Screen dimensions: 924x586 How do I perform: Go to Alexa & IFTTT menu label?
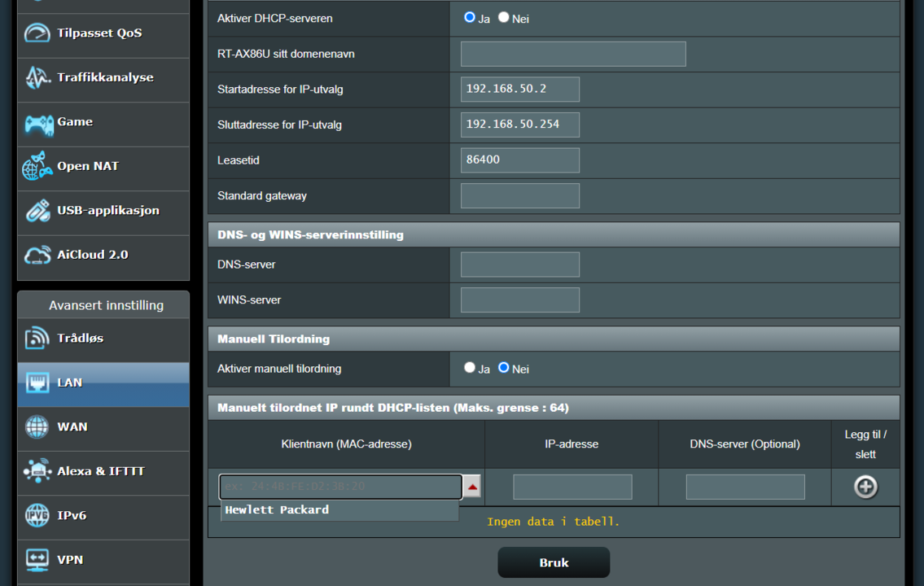101,471
